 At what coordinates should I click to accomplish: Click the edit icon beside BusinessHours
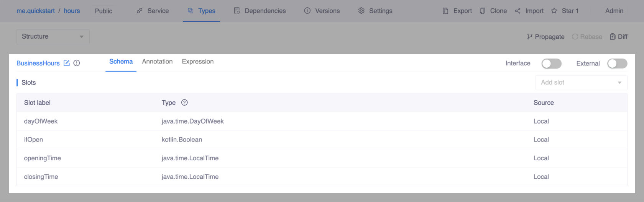click(x=67, y=63)
